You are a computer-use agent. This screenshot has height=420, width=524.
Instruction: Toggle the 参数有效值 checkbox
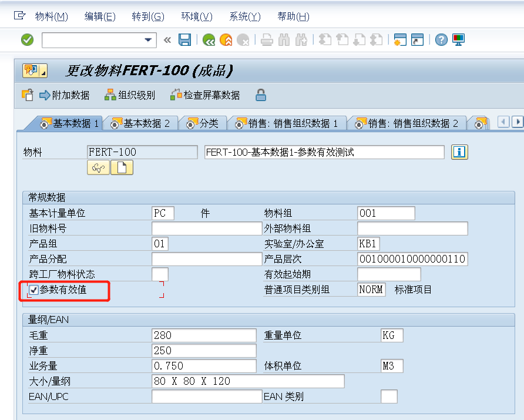pos(33,290)
